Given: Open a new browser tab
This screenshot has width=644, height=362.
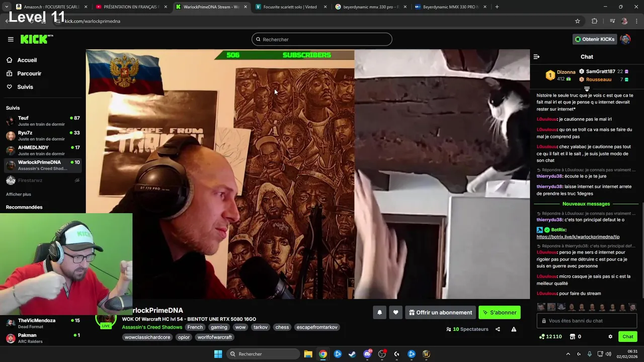Looking at the screenshot, I should (497, 7).
